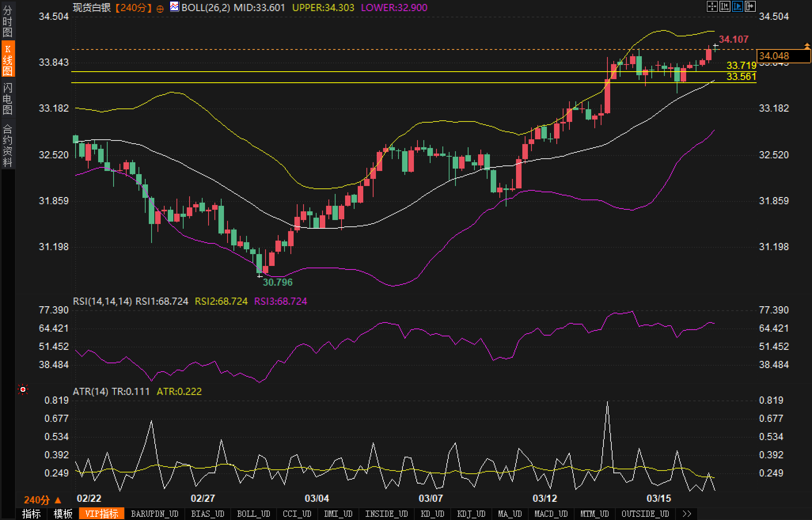Open the 模板 templates tab
This screenshot has height=520, width=812.
[63, 514]
